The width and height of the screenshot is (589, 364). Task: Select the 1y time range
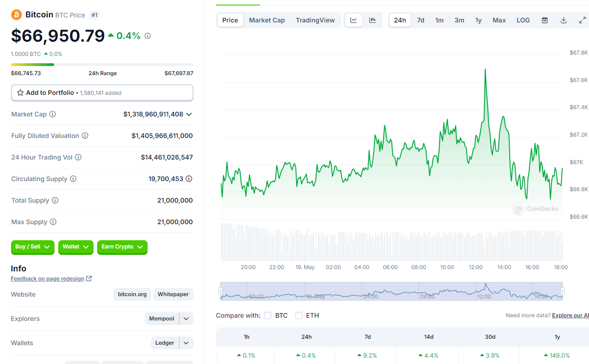point(479,20)
